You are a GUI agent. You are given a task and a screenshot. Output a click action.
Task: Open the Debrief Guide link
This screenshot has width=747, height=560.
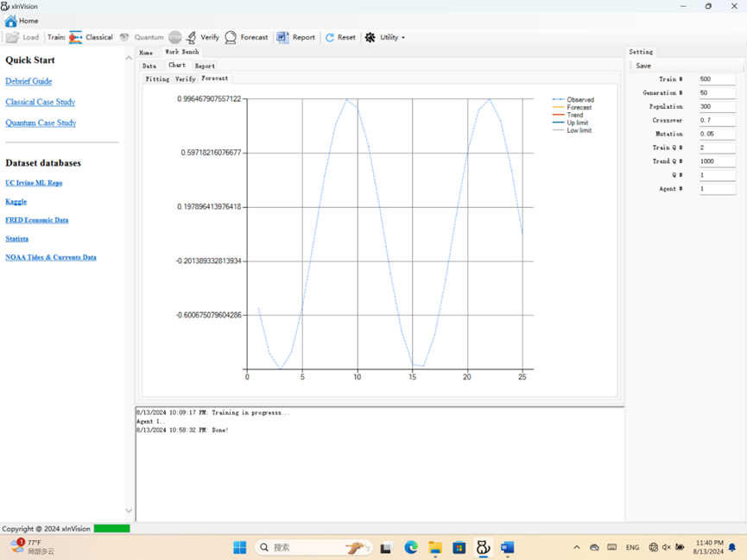tap(28, 81)
